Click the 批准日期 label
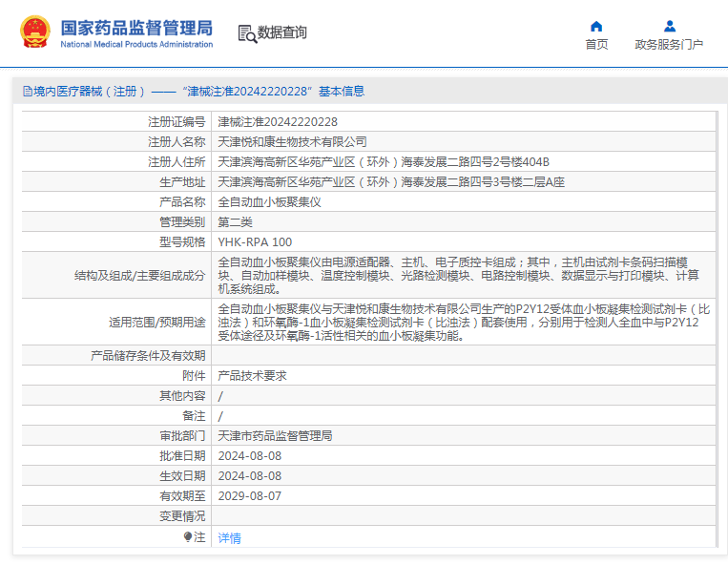The width and height of the screenshot is (728, 565). (182, 456)
